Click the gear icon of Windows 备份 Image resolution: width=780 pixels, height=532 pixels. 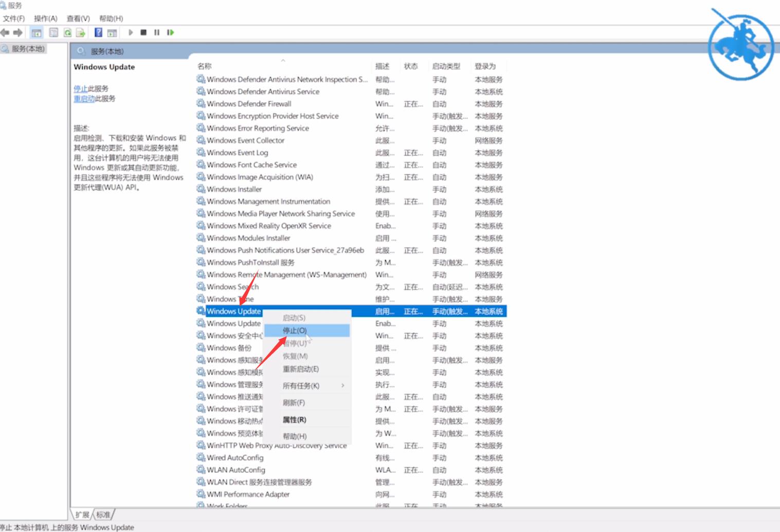201,347
